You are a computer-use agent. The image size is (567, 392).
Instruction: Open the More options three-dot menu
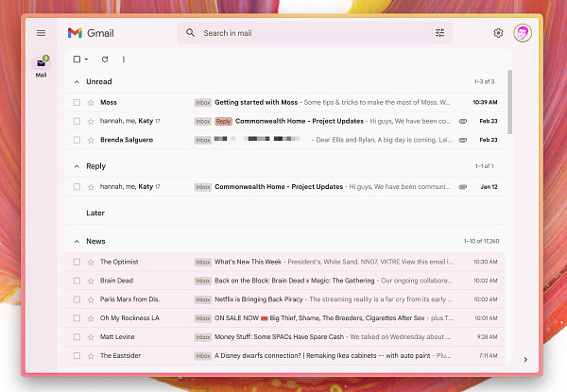[124, 60]
